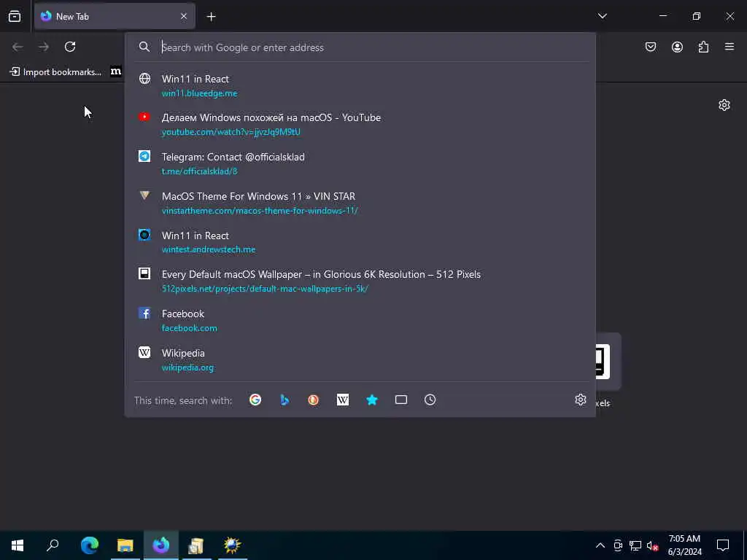Search this time with Wikipedia
The image size is (747, 560).
pyautogui.click(x=343, y=400)
